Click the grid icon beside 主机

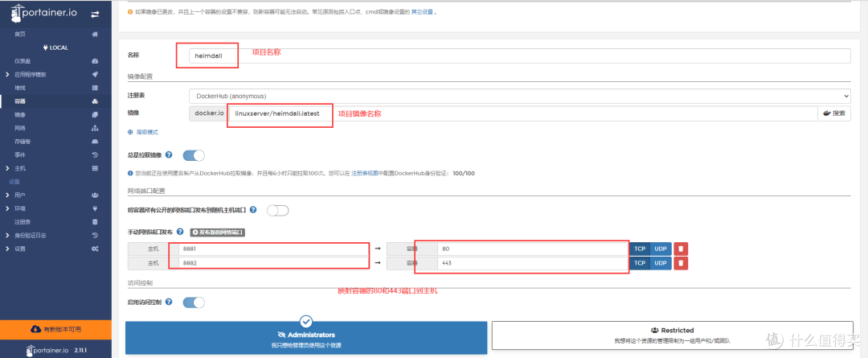(x=95, y=168)
